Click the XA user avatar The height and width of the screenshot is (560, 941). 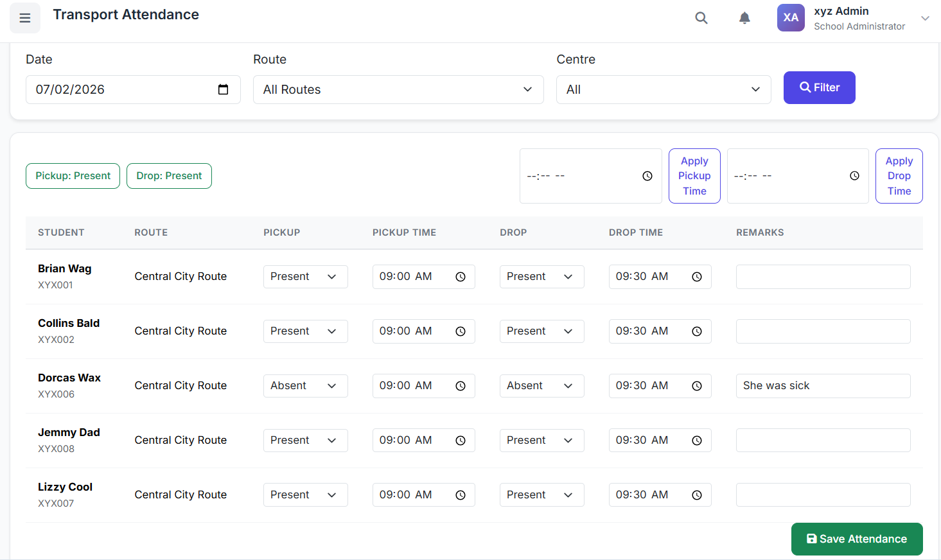point(791,18)
